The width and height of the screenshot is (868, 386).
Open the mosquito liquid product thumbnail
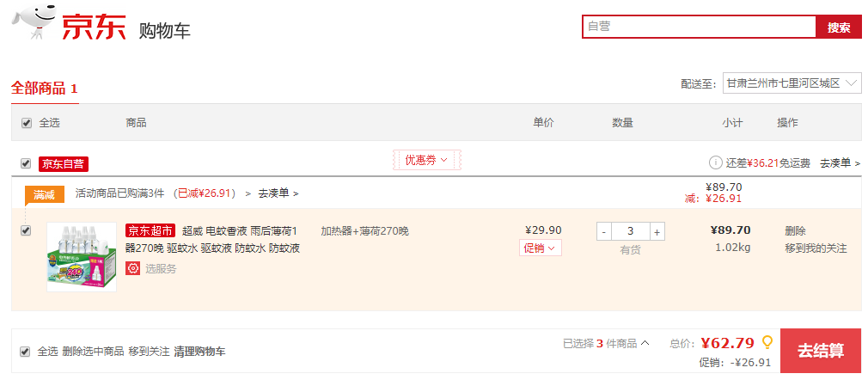pyautogui.click(x=82, y=257)
